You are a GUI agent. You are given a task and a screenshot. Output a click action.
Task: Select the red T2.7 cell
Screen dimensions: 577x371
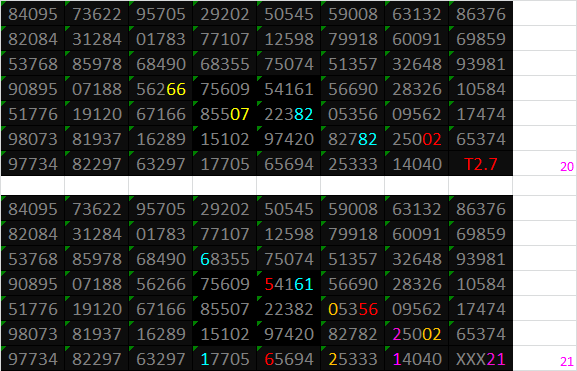[481, 164]
